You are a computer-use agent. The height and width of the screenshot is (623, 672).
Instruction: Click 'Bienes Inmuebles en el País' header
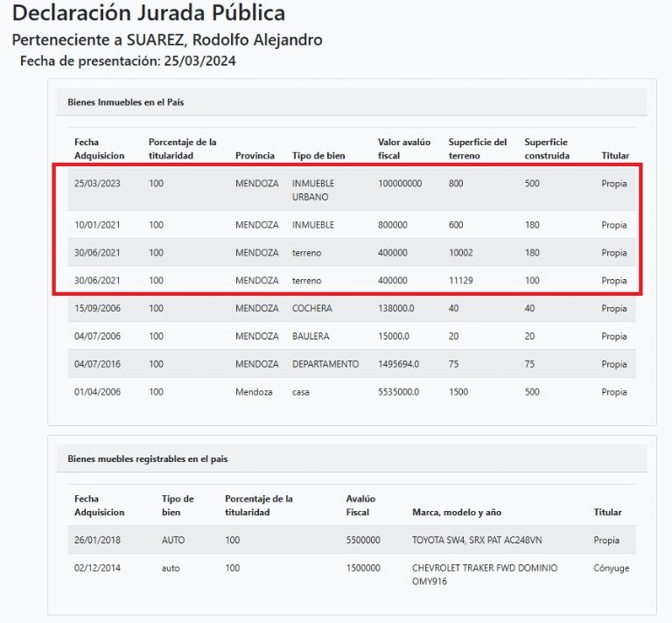click(x=126, y=102)
